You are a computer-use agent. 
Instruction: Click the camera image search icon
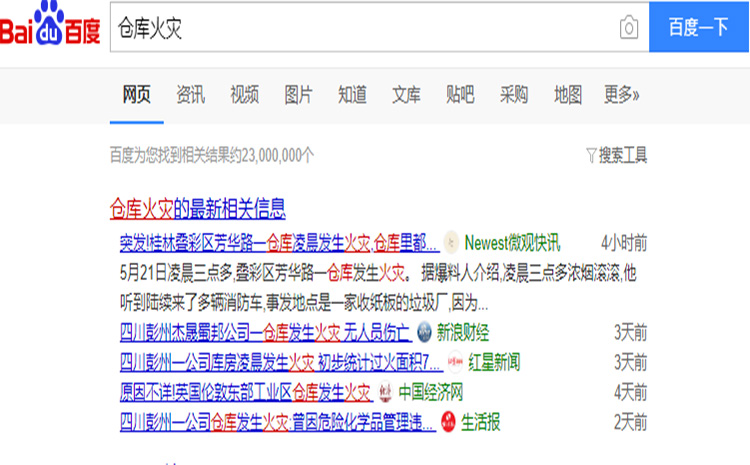click(628, 27)
